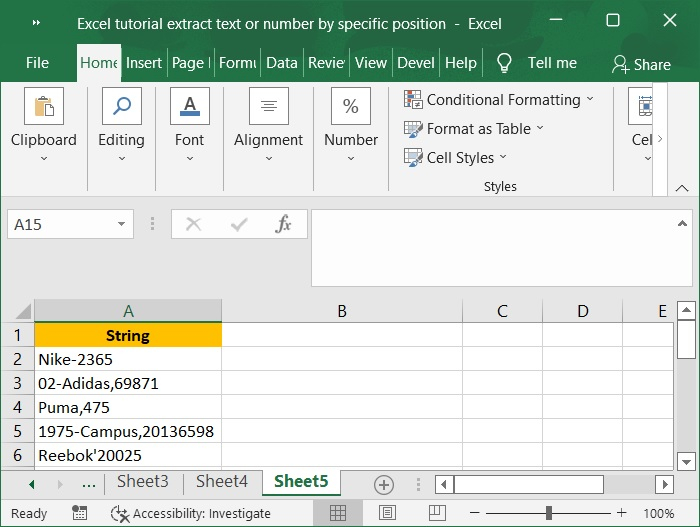Switch to the Sheet4 worksheet tab

[x=221, y=482]
